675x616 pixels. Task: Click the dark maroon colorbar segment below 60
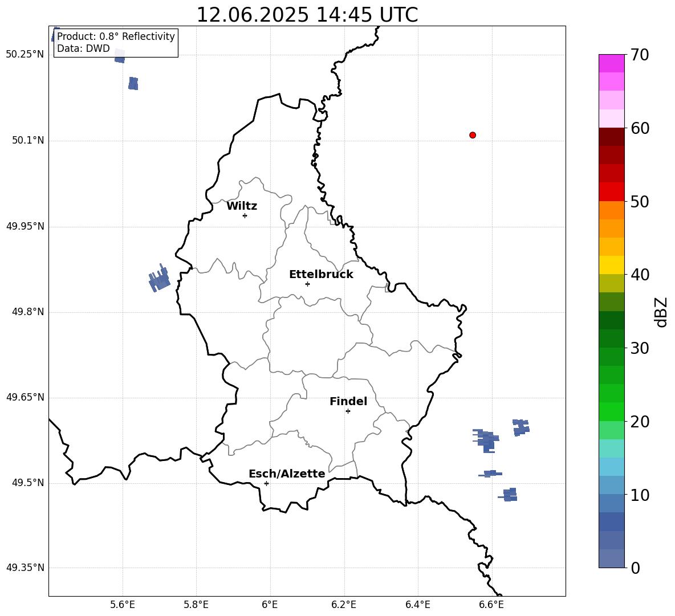coord(612,137)
